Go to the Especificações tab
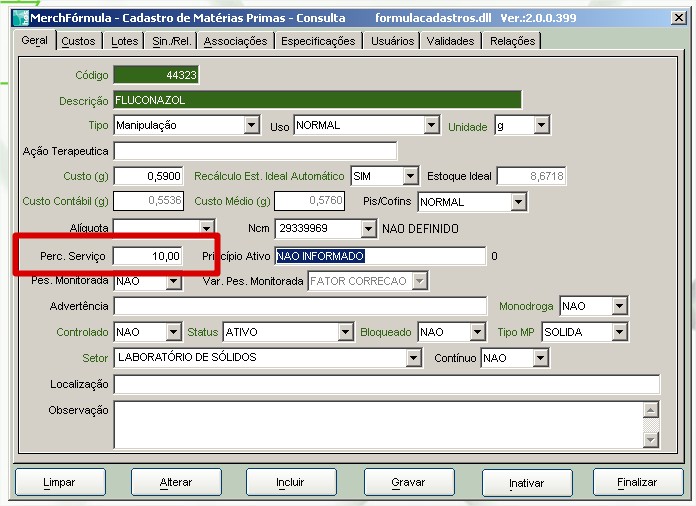Image resolution: width=696 pixels, height=506 pixels. point(317,41)
